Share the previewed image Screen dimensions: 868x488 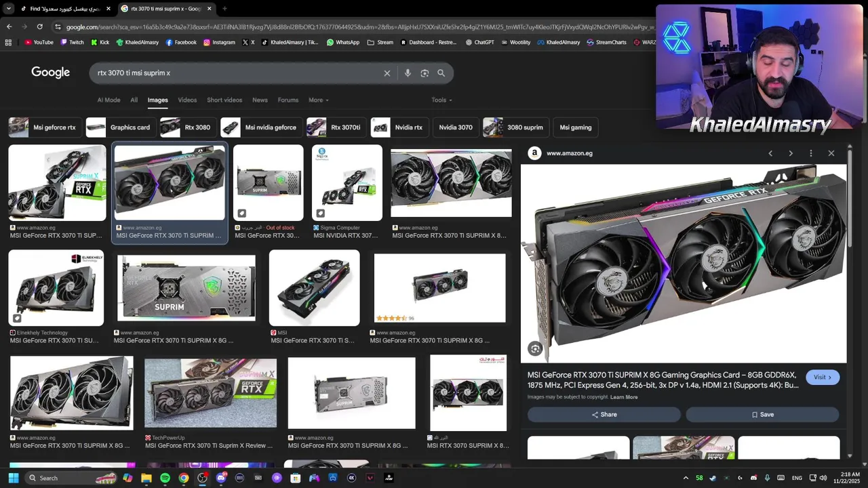tap(604, 415)
